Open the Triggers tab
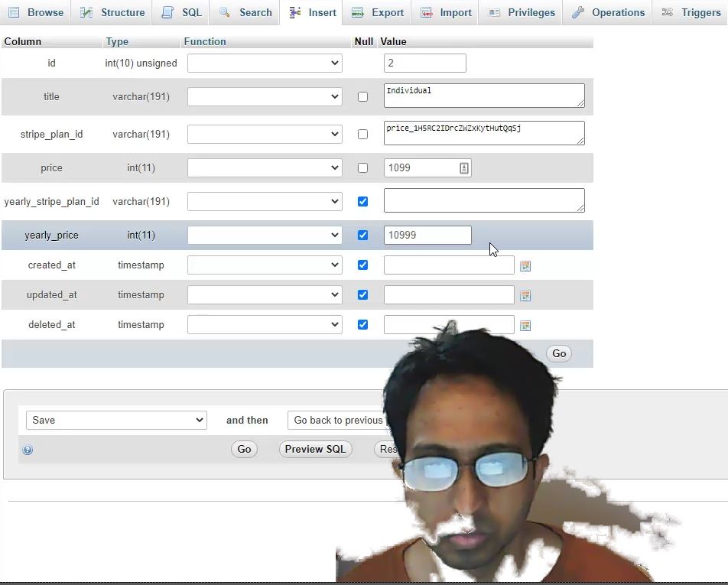This screenshot has width=728, height=585. pos(691,12)
